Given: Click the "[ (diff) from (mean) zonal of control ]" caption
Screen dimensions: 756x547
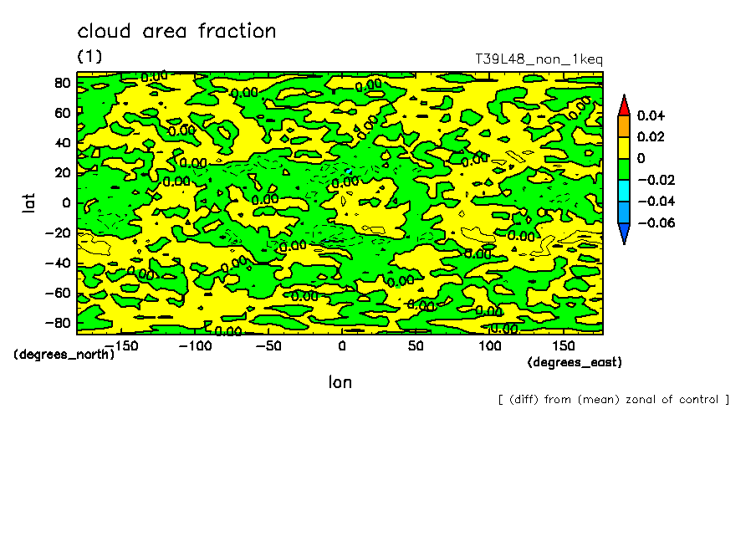Looking at the screenshot, I should (x=614, y=400).
